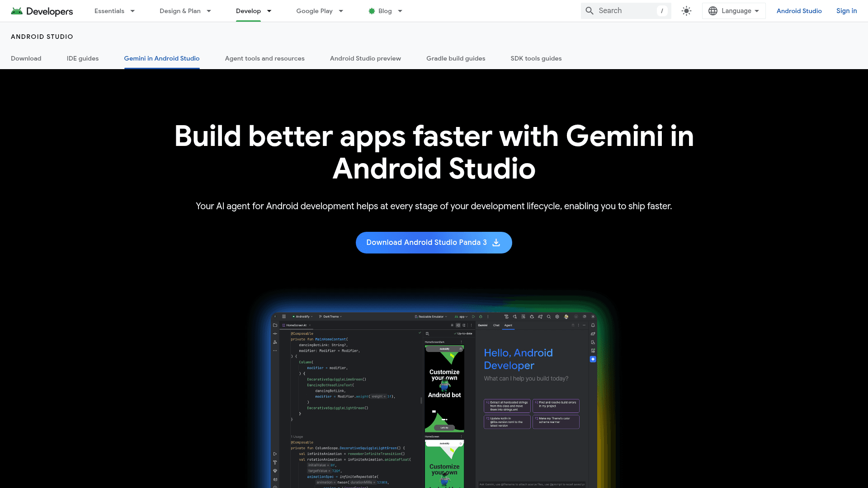Expand the Language selector dropdown

(x=733, y=10)
